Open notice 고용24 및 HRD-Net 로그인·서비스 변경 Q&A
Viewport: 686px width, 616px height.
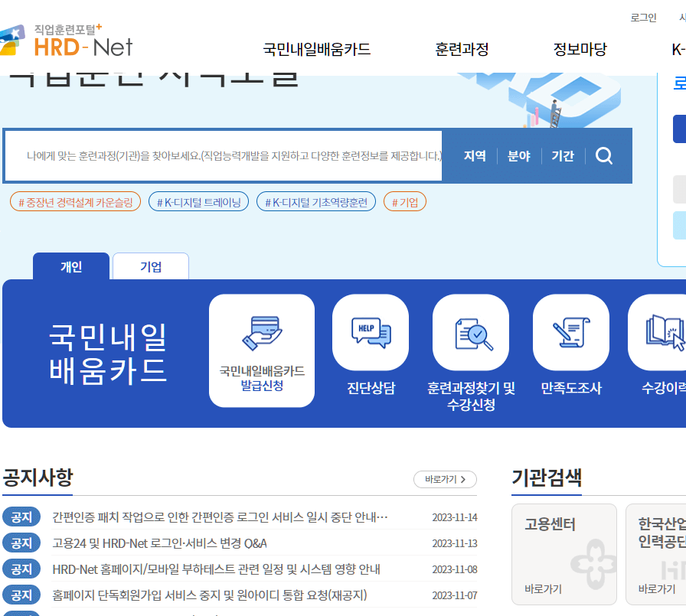tap(160, 543)
